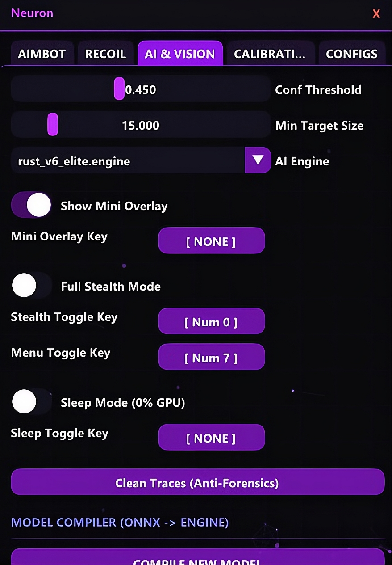Click the Stealth Toggle Key [ Num 0 ] button
Screen dimensions: 392x565
point(211,321)
